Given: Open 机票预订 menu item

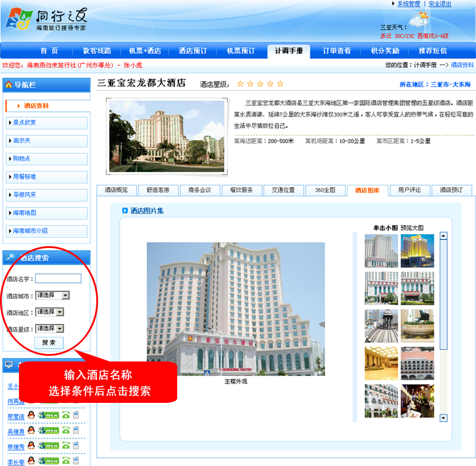Looking at the screenshot, I should coord(241,51).
